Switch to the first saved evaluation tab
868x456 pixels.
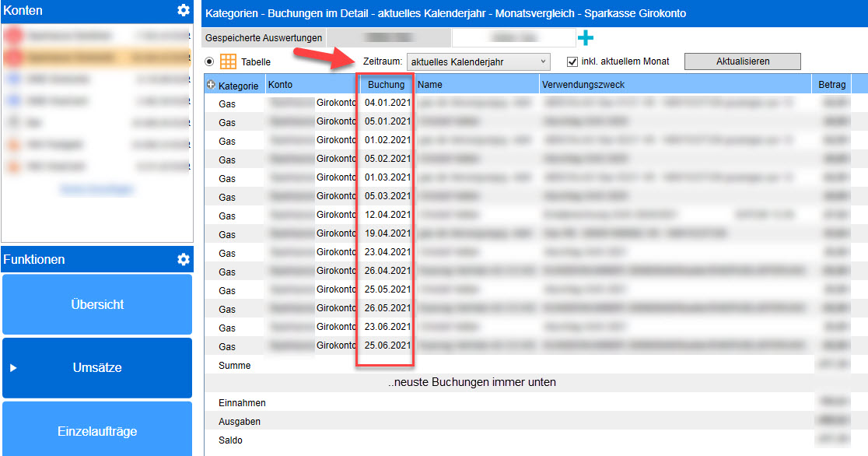pyautogui.click(x=388, y=37)
